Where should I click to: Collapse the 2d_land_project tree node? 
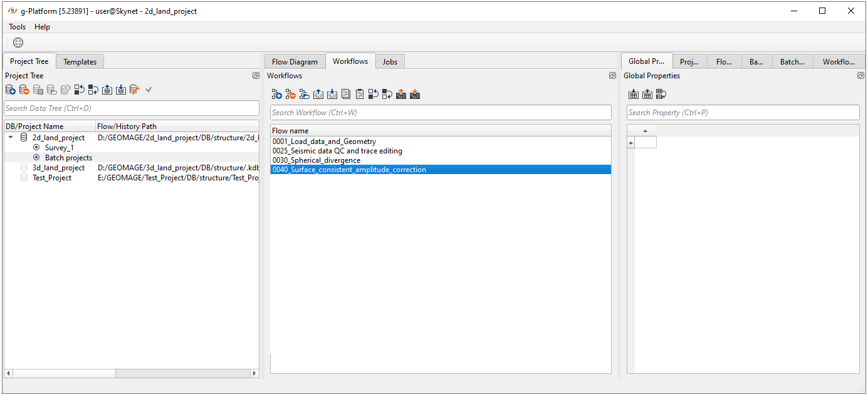pyautogui.click(x=10, y=138)
